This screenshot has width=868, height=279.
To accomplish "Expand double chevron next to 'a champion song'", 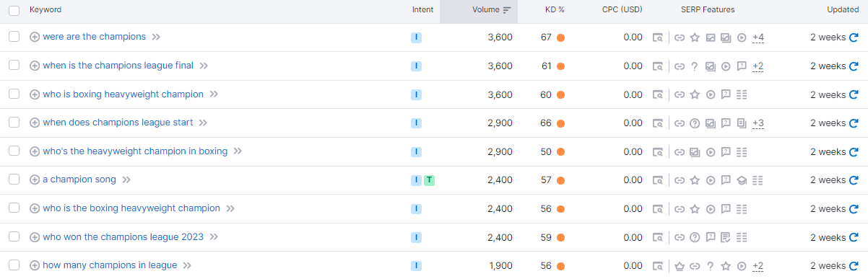I will 126,180.
